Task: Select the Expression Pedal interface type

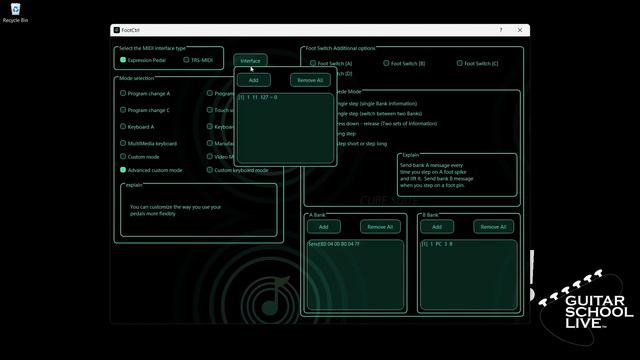Action: click(143, 60)
